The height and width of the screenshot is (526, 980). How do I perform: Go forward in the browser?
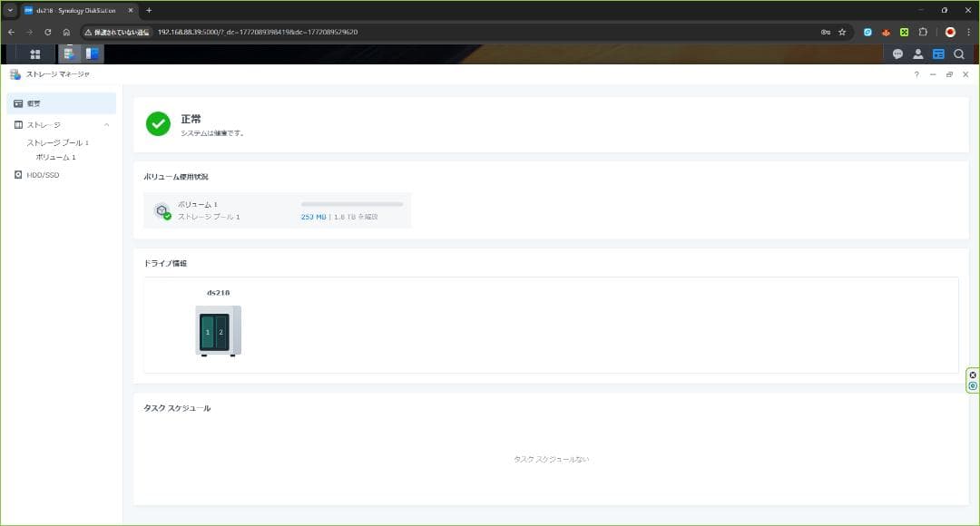pyautogui.click(x=29, y=32)
